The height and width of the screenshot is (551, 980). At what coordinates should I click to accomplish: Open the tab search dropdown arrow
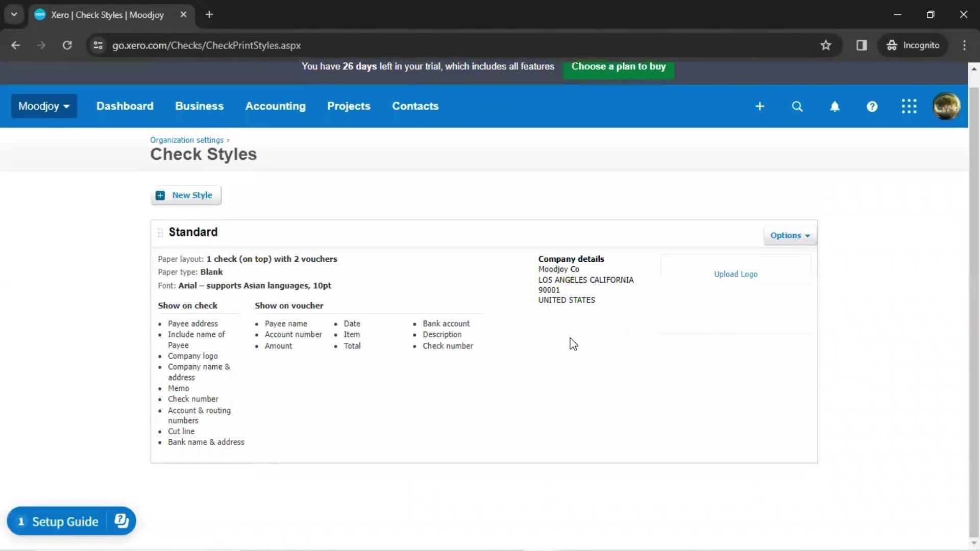pyautogui.click(x=14, y=15)
